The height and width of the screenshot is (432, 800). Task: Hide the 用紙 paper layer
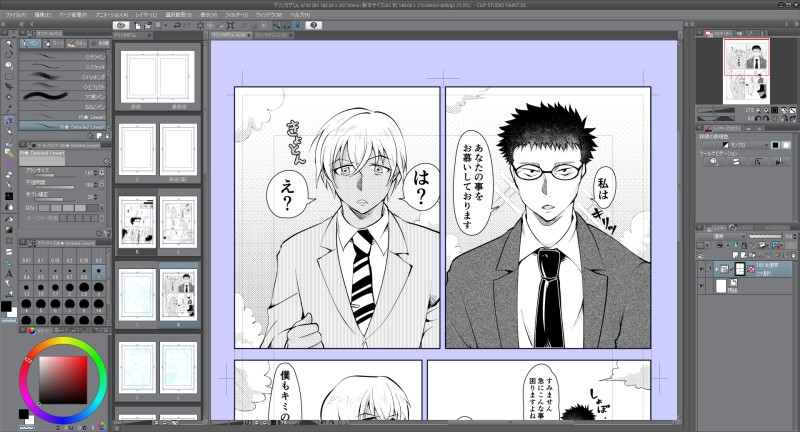(x=701, y=286)
